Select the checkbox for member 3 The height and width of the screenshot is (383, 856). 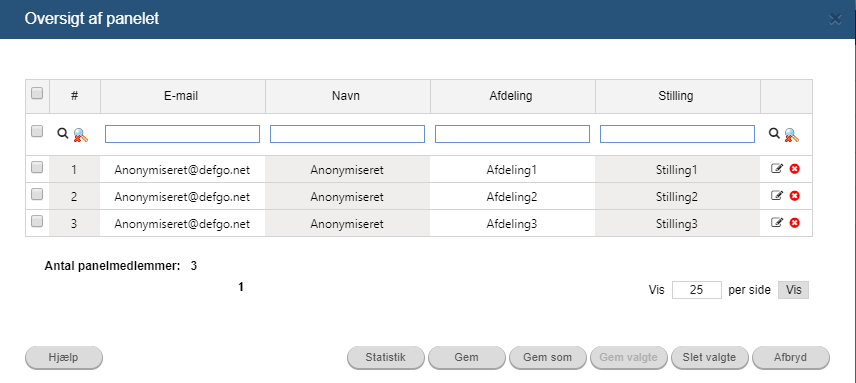pos(37,222)
